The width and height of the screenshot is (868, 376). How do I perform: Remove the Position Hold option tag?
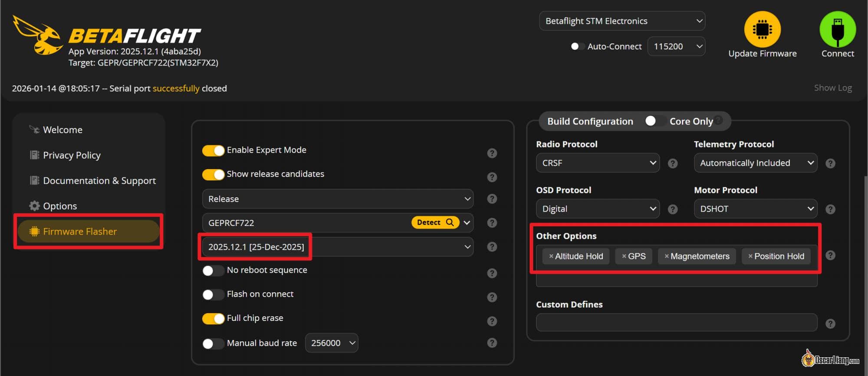(750, 256)
